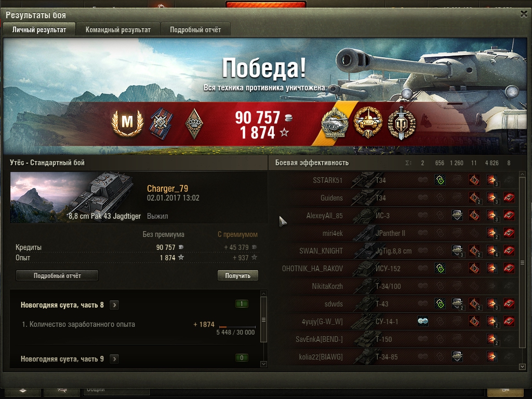
Task: Click the Получить premium button
Action: pos(237,275)
